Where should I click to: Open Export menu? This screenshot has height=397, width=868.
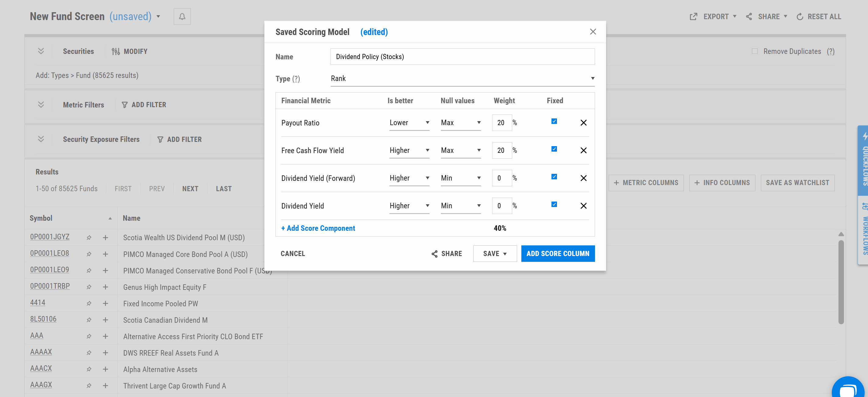point(713,16)
